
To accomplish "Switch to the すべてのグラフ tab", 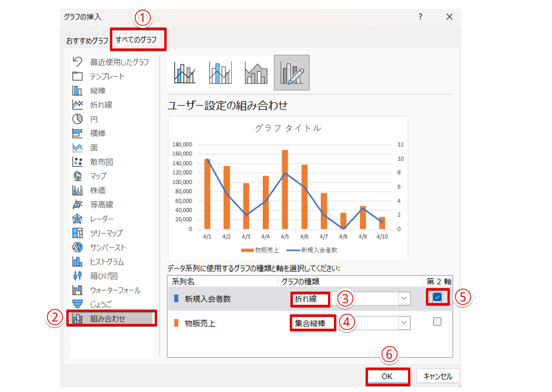I will 136,40.
